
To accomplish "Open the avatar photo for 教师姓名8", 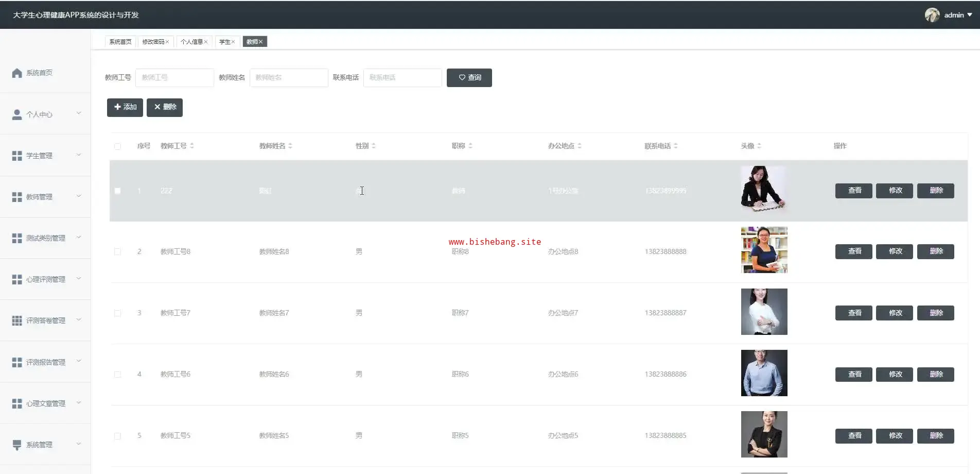I will click(764, 250).
